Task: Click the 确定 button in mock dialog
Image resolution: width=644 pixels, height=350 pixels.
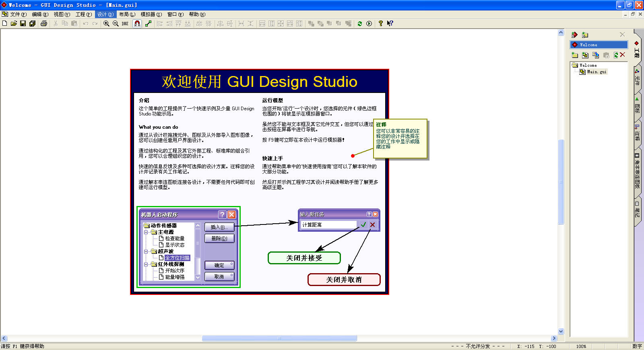Action: (x=219, y=266)
